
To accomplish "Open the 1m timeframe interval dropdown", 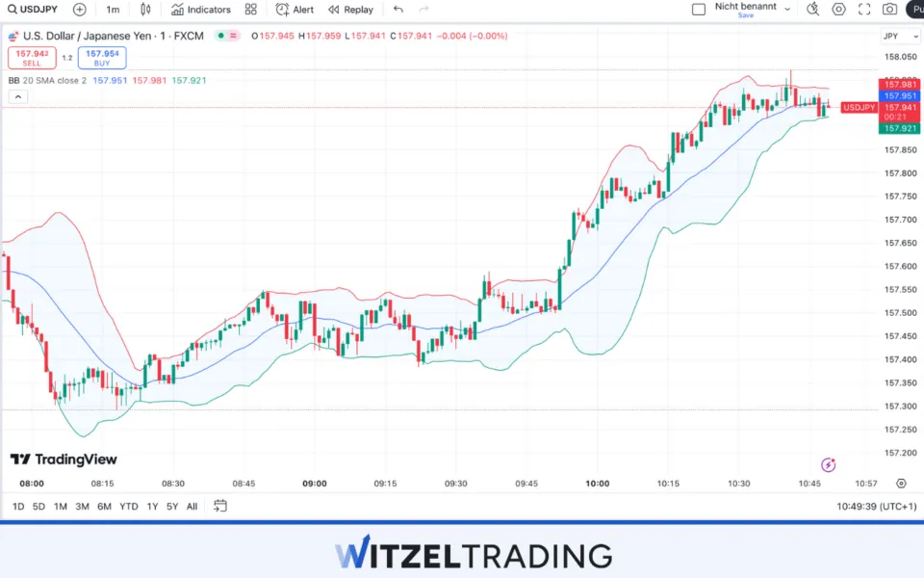I will click(x=113, y=10).
